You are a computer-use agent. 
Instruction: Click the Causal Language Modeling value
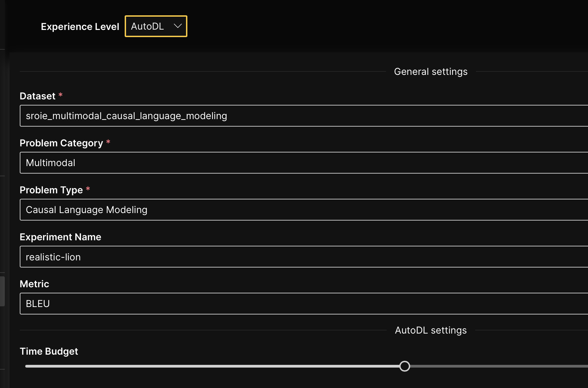[x=87, y=210]
